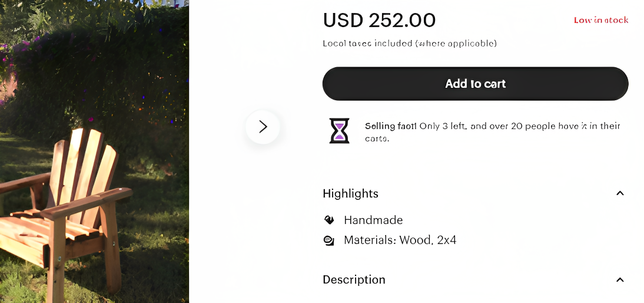This screenshot has height=303, width=644.
Task: Click the Handmade highlight text
Action: (x=373, y=220)
